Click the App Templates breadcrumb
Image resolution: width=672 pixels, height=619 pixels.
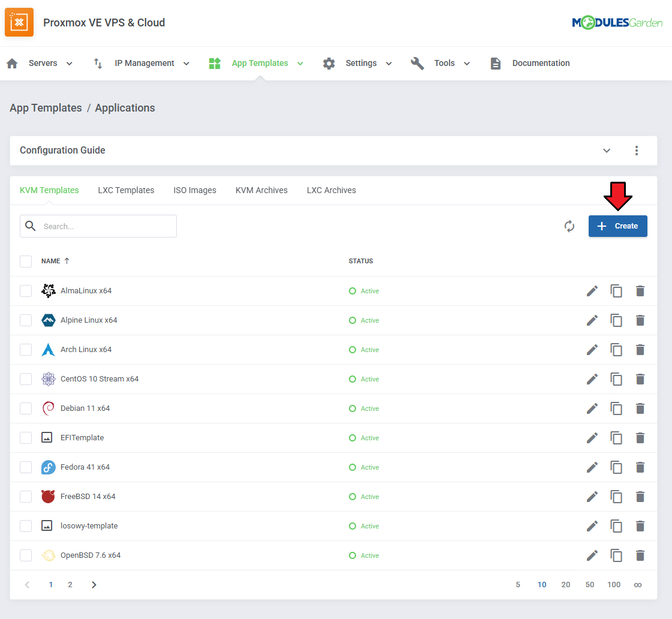(46, 107)
